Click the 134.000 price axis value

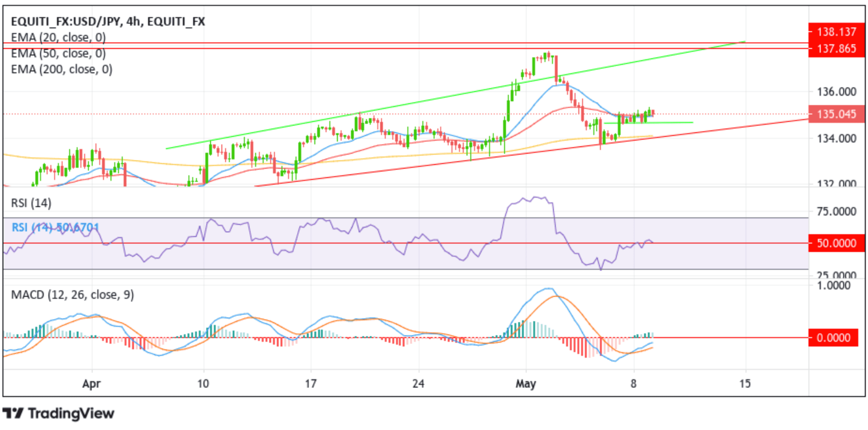coord(836,138)
